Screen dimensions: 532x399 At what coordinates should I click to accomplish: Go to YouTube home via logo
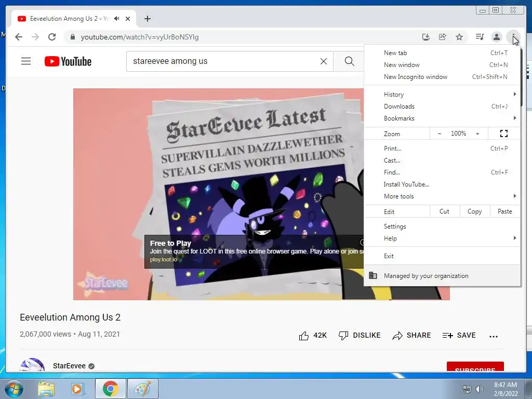pyautogui.click(x=68, y=61)
